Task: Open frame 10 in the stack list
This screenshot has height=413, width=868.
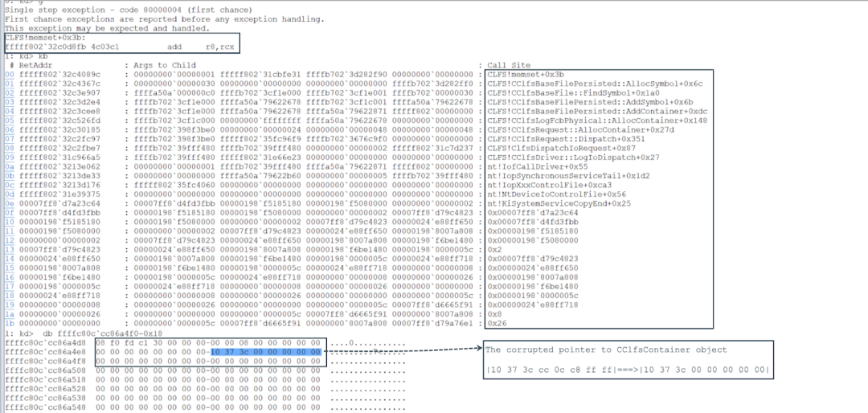Action: [x=10, y=219]
